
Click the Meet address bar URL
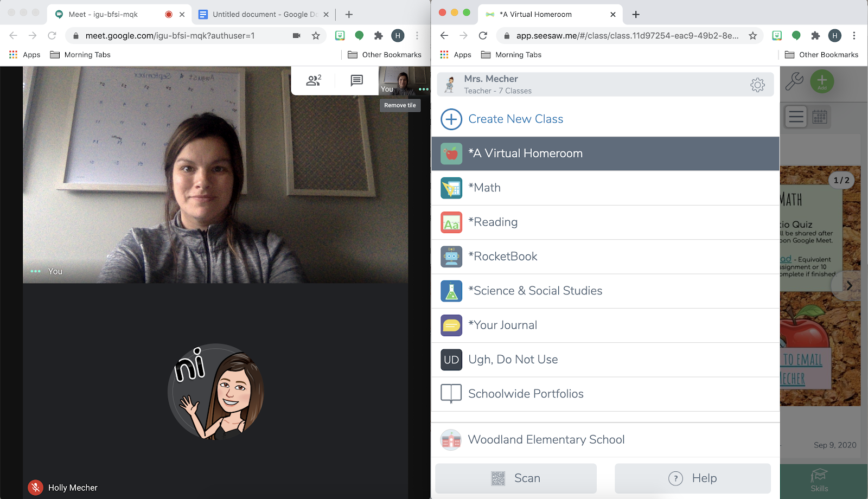(170, 36)
